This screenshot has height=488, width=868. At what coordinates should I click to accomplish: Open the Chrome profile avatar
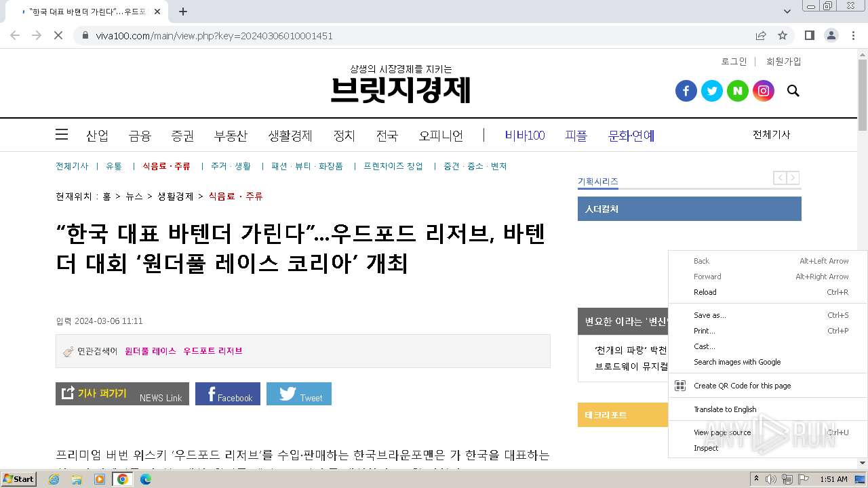pyautogui.click(x=831, y=35)
